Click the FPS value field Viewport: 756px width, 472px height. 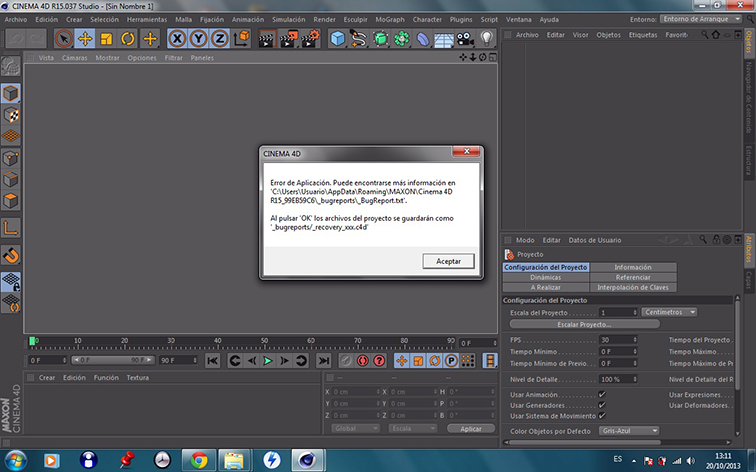click(x=619, y=340)
